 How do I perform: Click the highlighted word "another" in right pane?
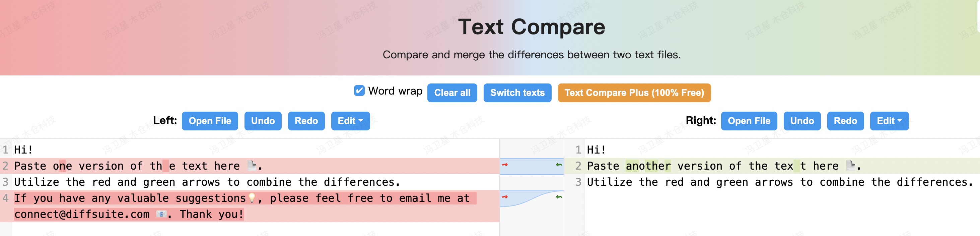648,166
